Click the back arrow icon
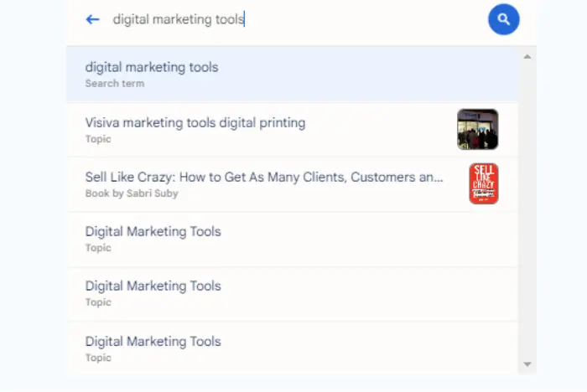The image size is (587, 392). pos(93,19)
